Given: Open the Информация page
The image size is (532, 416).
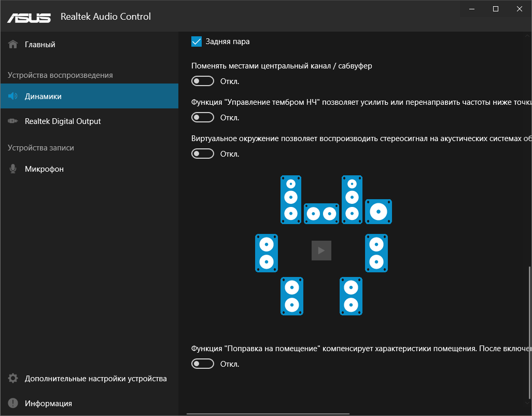Looking at the screenshot, I should click(48, 404).
